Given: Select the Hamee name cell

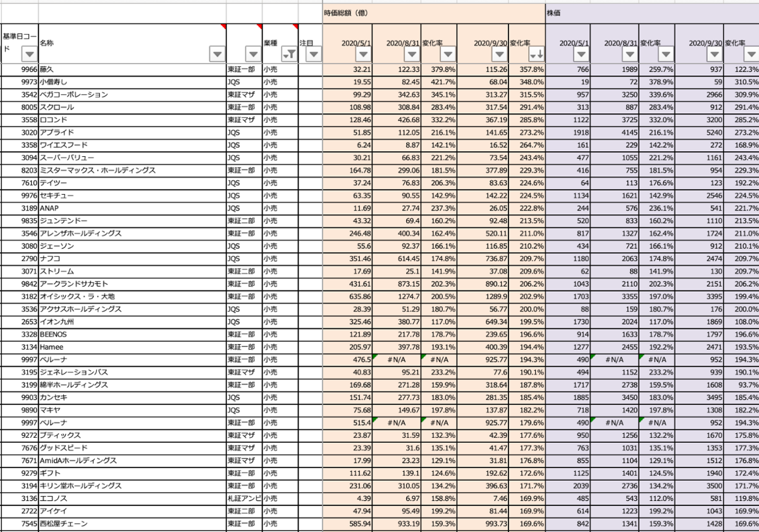Looking at the screenshot, I should point(132,347).
